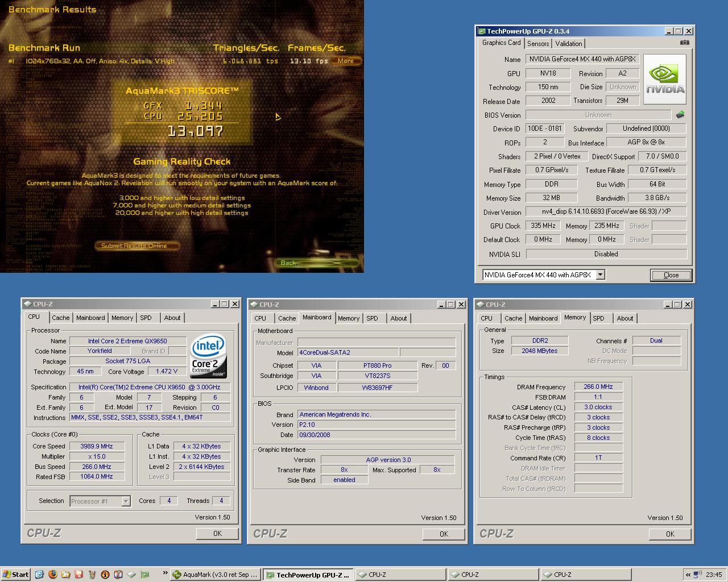Click the Intel Core 2 Extreme logo

click(x=208, y=357)
